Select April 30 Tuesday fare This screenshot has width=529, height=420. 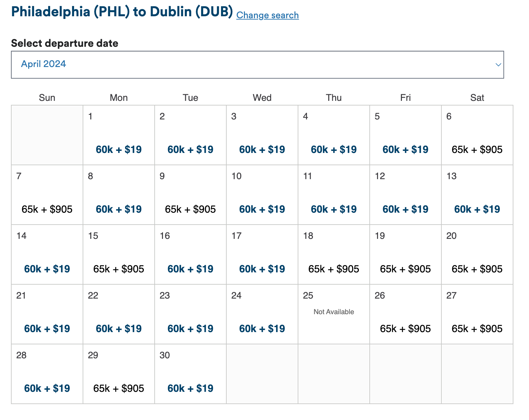point(190,388)
